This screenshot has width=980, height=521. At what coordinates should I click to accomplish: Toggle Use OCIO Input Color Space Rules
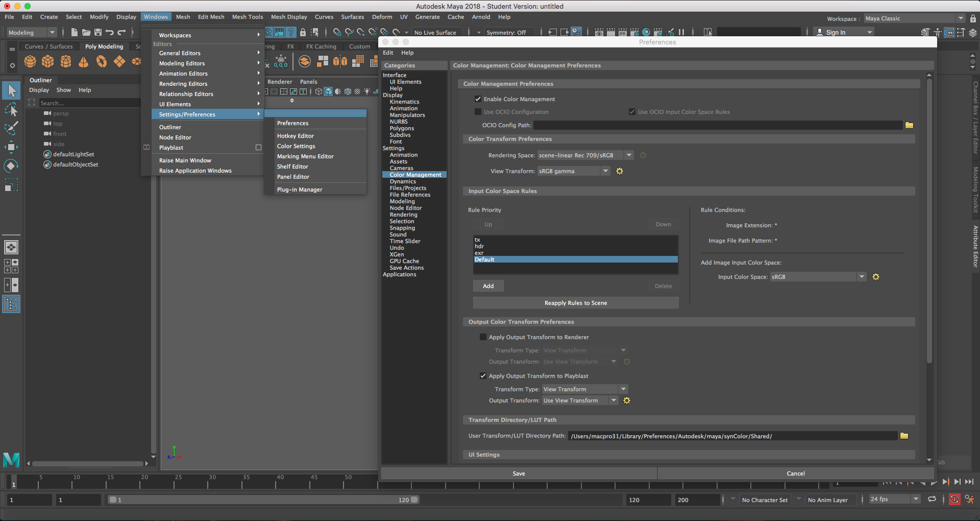pos(632,112)
